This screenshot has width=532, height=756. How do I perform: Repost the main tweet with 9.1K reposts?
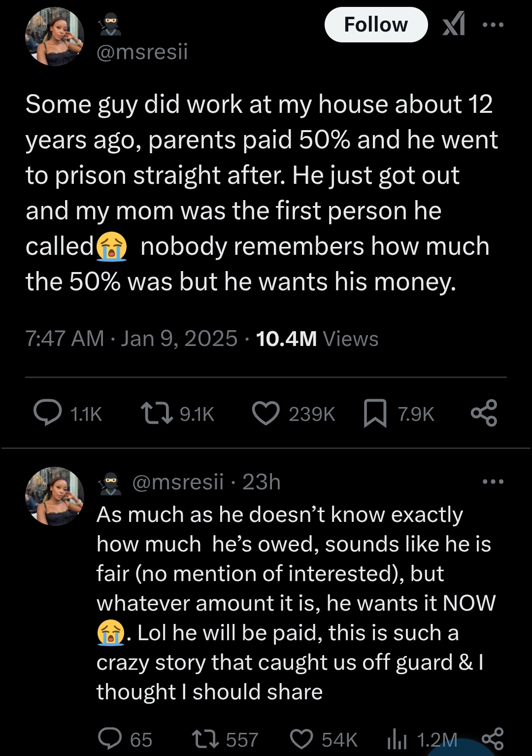157,413
